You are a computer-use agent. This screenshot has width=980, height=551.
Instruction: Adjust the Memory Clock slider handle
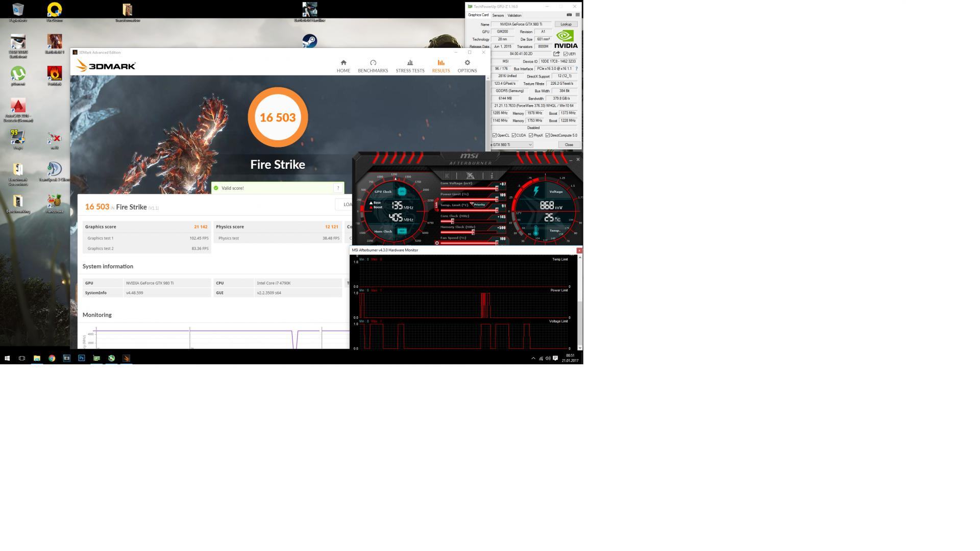point(473,232)
